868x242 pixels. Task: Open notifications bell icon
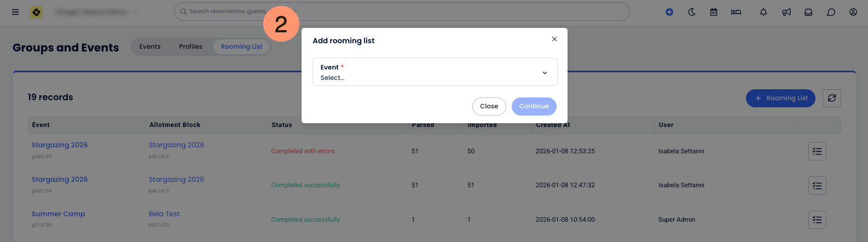[763, 12]
